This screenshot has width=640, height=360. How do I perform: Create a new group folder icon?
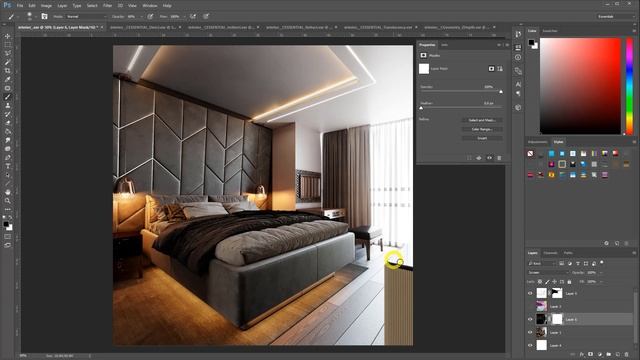click(609, 354)
